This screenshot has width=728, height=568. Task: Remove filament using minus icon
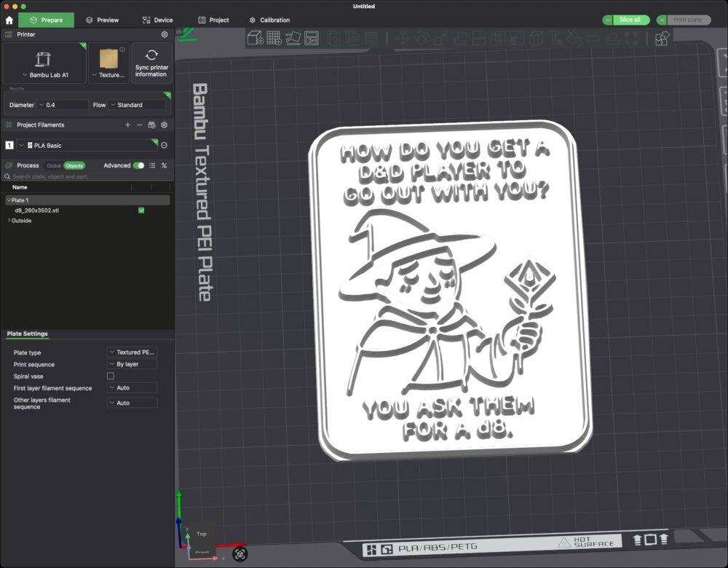[x=139, y=125]
